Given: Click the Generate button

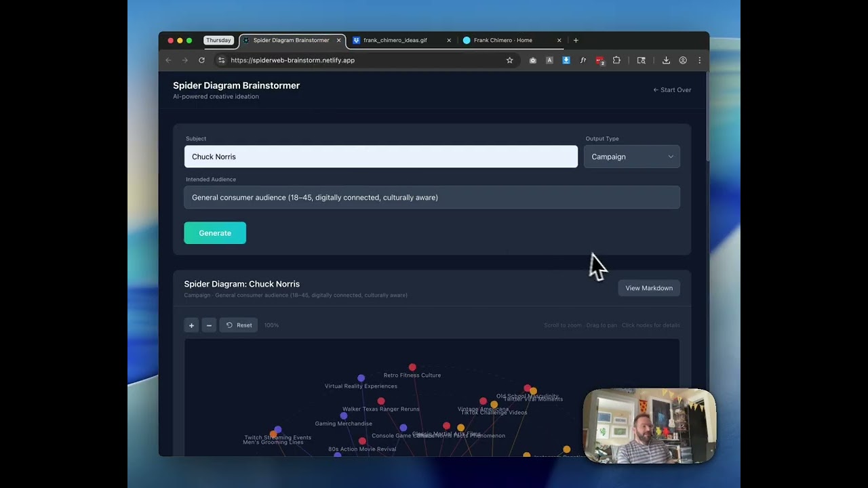Looking at the screenshot, I should point(215,233).
